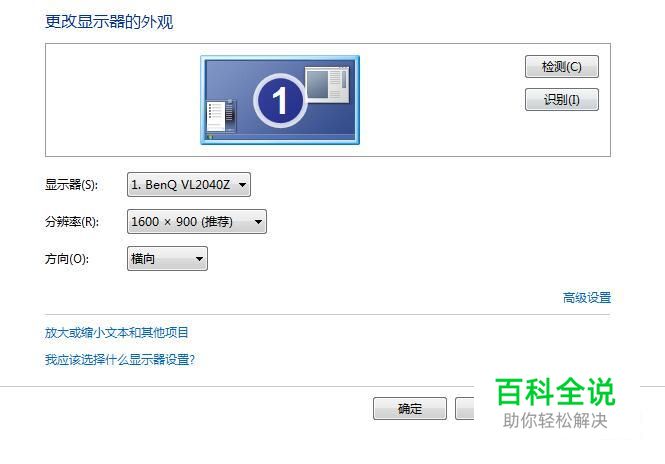Image resolution: width=665 pixels, height=464 pixels.
Task: Open the 横向 orientation dropdown
Action: tap(167, 258)
